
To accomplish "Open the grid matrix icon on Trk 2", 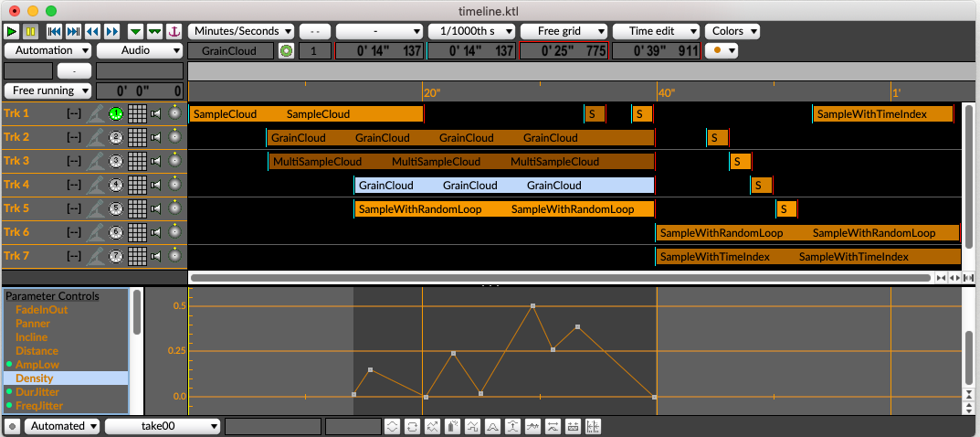I will tap(137, 138).
